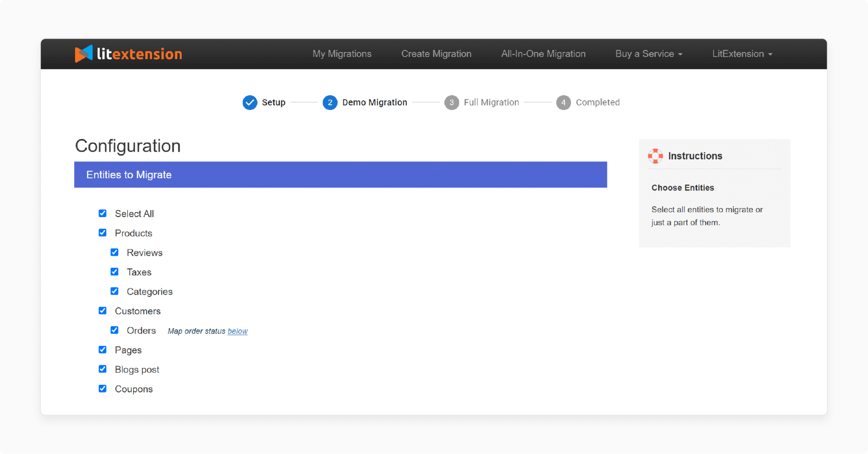Click the Orders label text
The width and height of the screenshot is (868, 454).
[141, 330]
